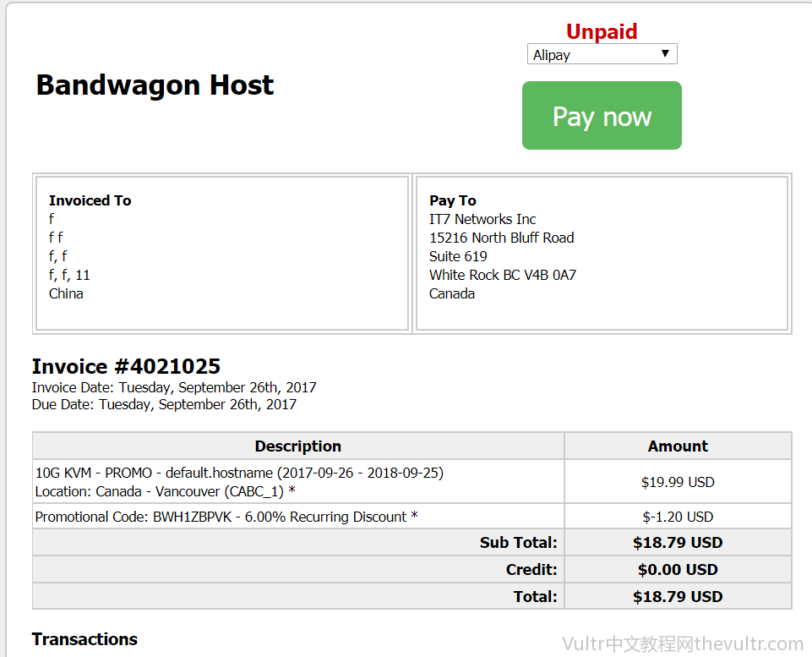Image resolution: width=812 pixels, height=657 pixels.
Task: Click the 'f, f, 11' address line
Action: pyautogui.click(x=69, y=275)
